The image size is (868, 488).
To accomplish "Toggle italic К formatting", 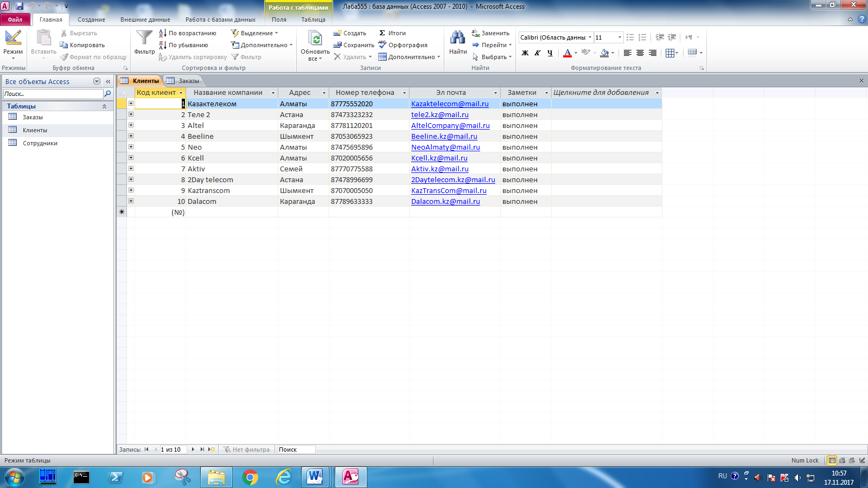I will (538, 53).
